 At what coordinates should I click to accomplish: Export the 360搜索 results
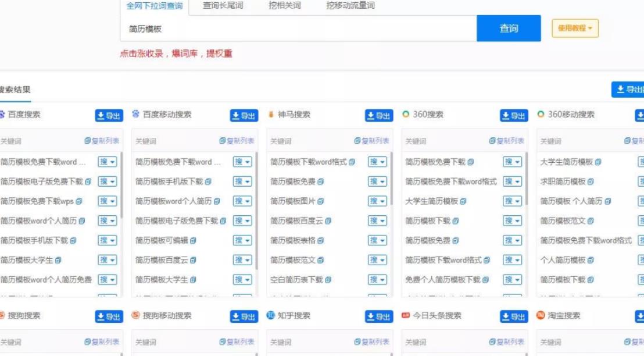point(514,116)
